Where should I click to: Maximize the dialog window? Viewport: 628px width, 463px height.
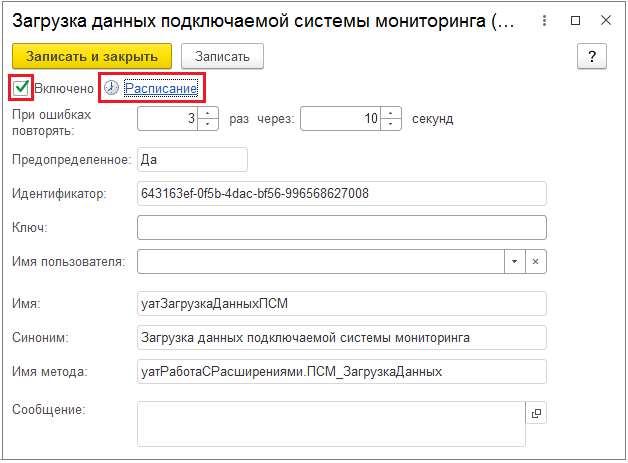point(575,21)
